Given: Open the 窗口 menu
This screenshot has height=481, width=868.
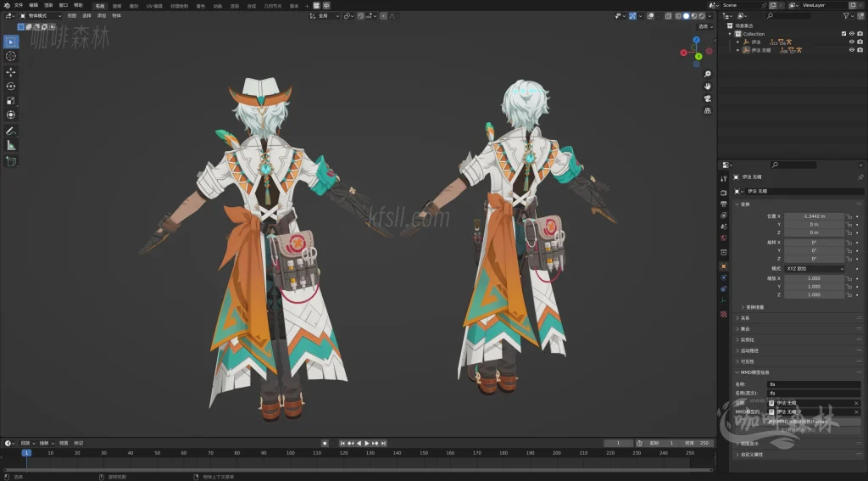Looking at the screenshot, I should click(x=64, y=5).
